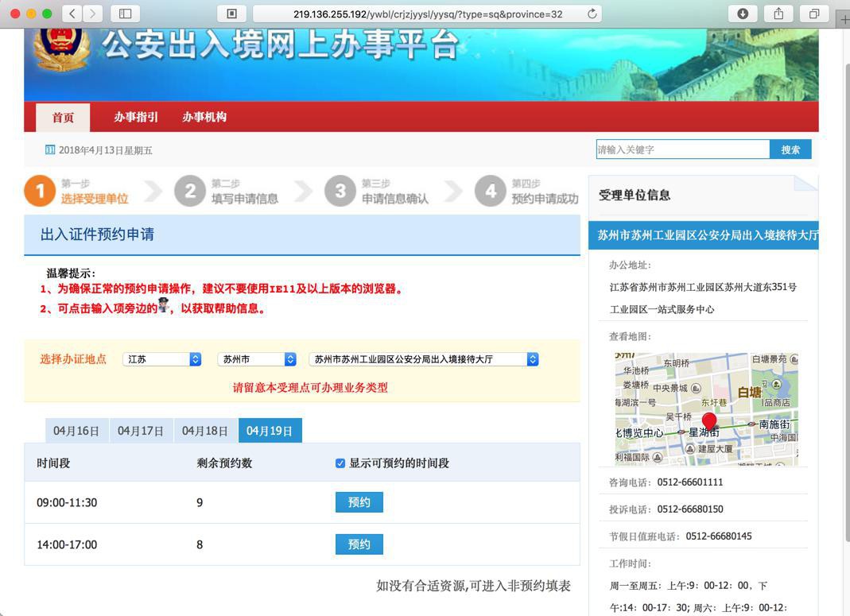Screen dimensions: 850x616
Task: Click holiday duty phone 0512-66680145
Action: point(719,537)
